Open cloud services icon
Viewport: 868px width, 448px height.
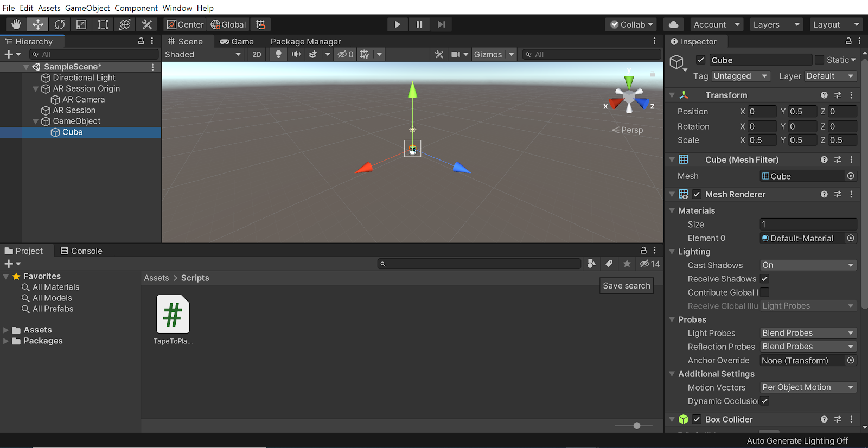673,24
